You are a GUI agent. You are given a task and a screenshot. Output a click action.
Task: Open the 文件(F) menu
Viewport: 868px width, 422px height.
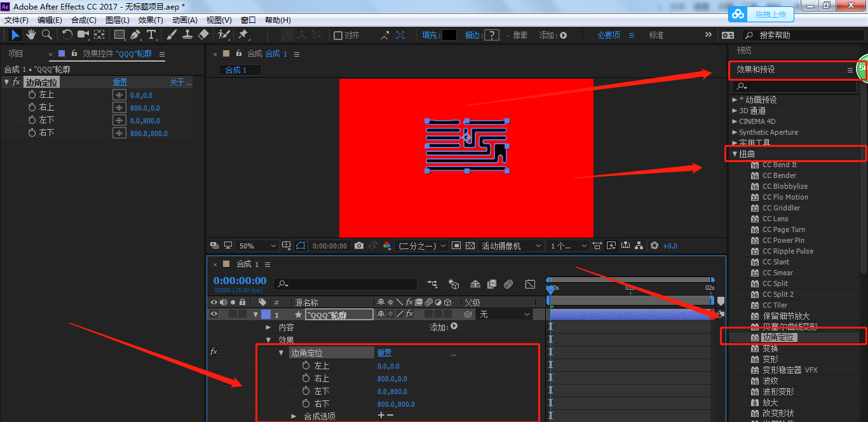(x=17, y=20)
